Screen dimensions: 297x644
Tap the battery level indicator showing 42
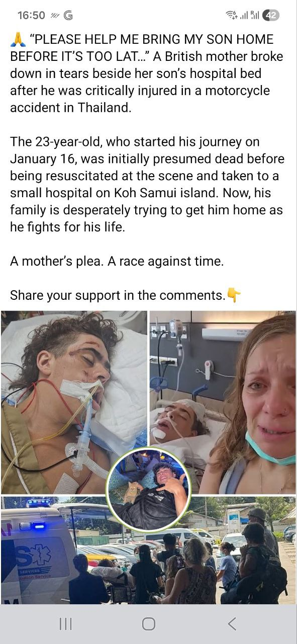pos(270,15)
